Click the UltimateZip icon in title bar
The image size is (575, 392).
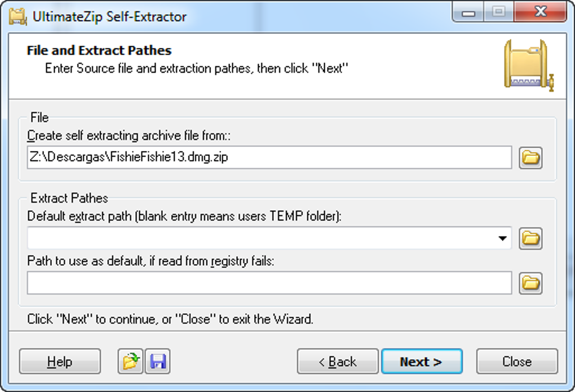pyautogui.click(x=18, y=16)
